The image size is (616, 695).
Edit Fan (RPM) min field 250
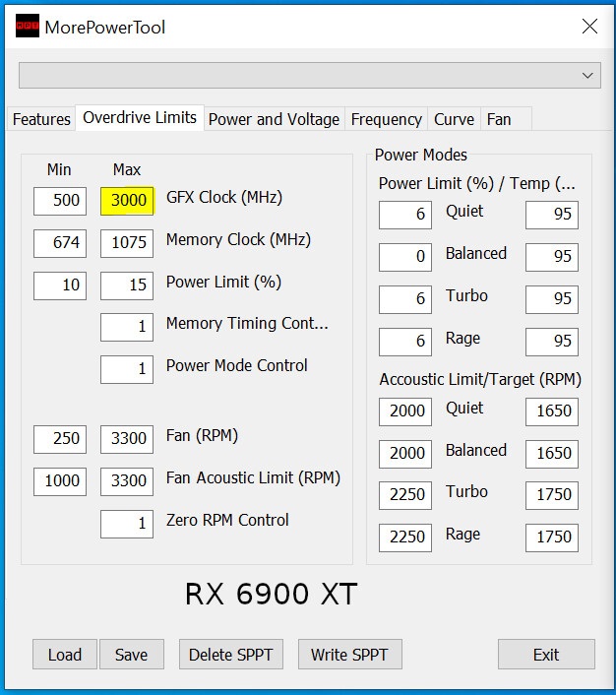[x=60, y=439]
